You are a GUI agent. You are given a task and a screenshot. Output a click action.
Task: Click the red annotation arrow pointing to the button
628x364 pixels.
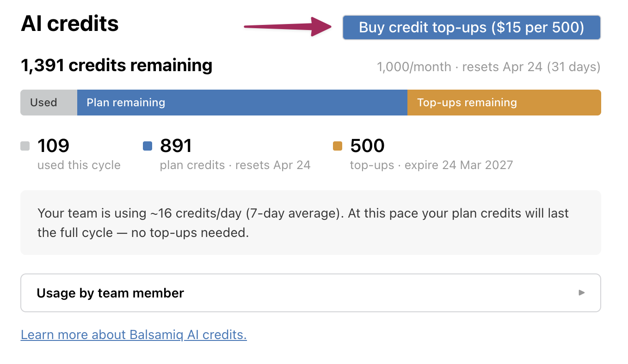click(288, 26)
